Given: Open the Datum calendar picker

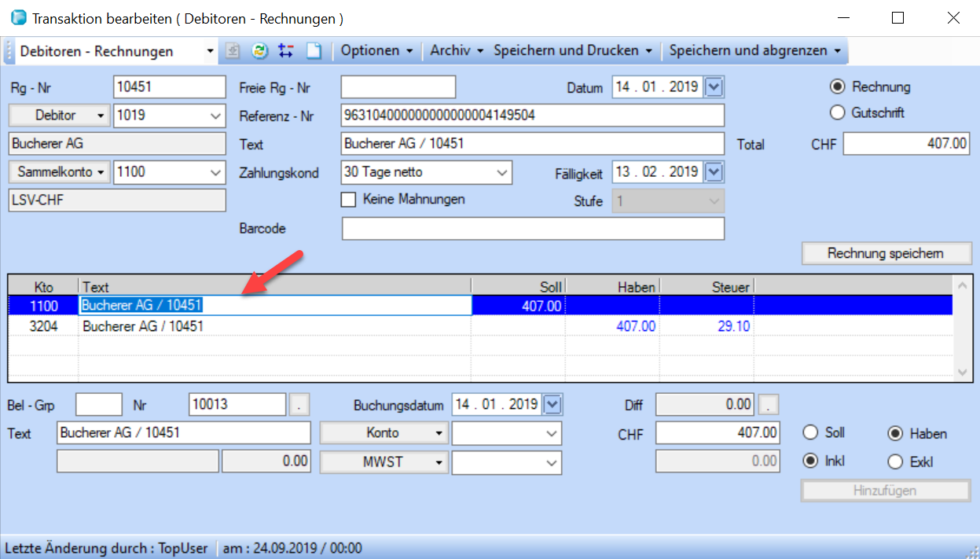Looking at the screenshot, I should pos(714,87).
